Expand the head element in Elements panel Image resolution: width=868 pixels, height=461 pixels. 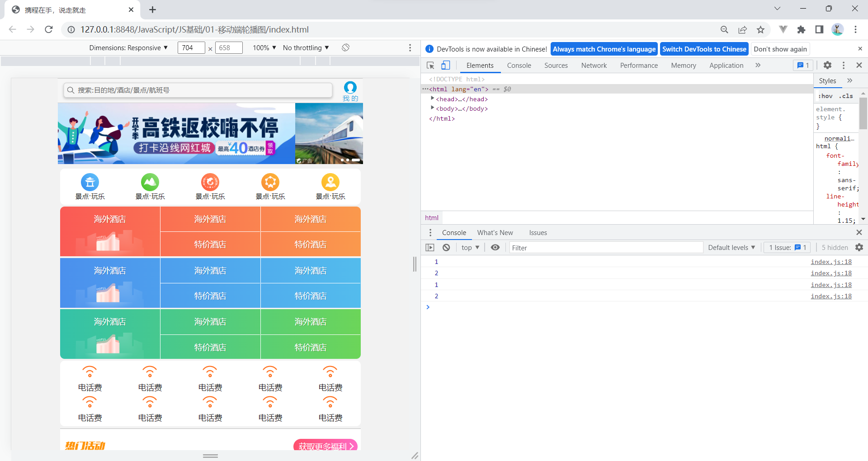click(432, 99)
